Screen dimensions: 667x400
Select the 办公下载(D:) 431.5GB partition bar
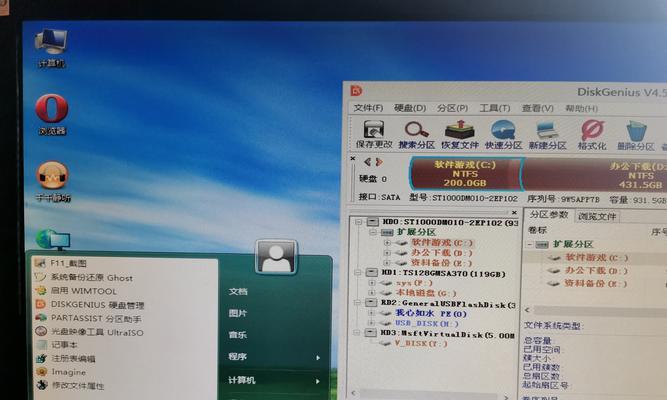(596, 175)
